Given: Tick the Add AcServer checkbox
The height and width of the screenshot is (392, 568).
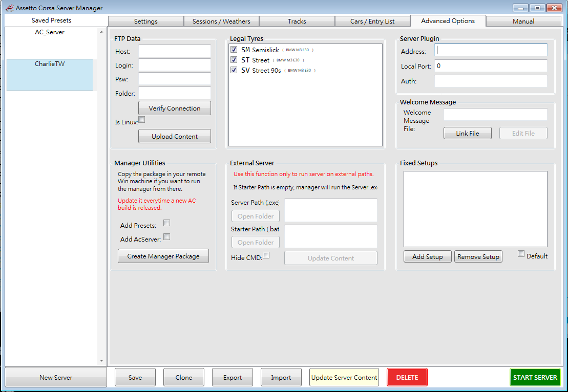Looking at the screenshot, I should (166, 237).
